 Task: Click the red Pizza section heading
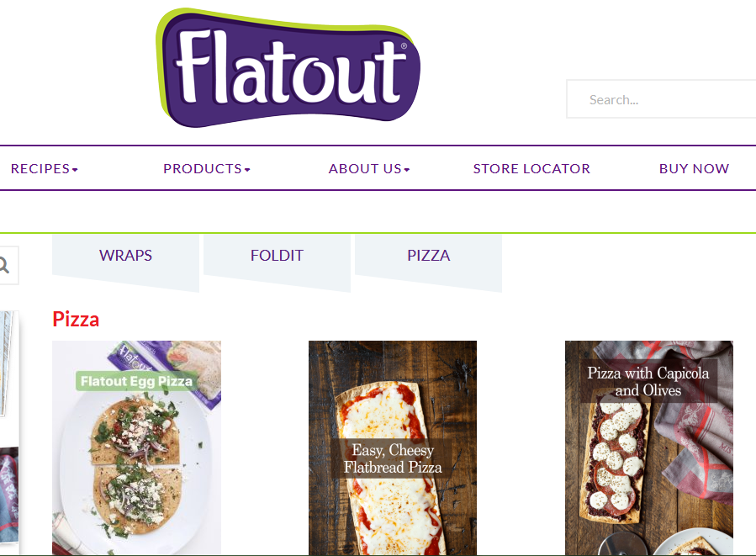coord(76,320)
